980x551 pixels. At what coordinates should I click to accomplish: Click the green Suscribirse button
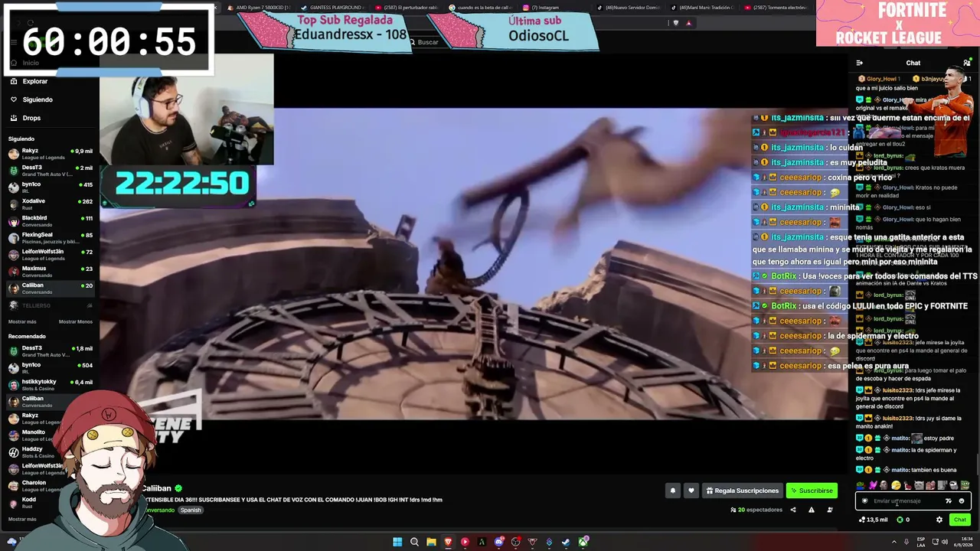point(812,491)
